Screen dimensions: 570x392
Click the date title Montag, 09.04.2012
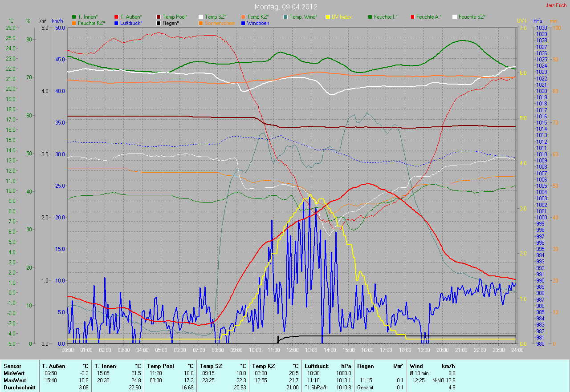[285, 7]
